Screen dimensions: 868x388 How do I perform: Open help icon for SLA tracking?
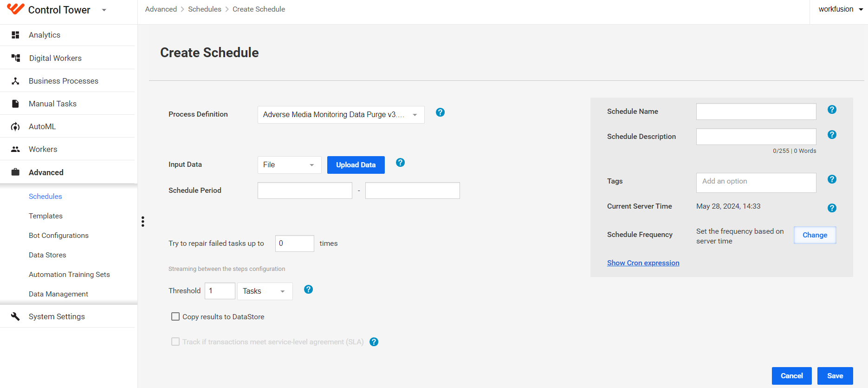374,342
